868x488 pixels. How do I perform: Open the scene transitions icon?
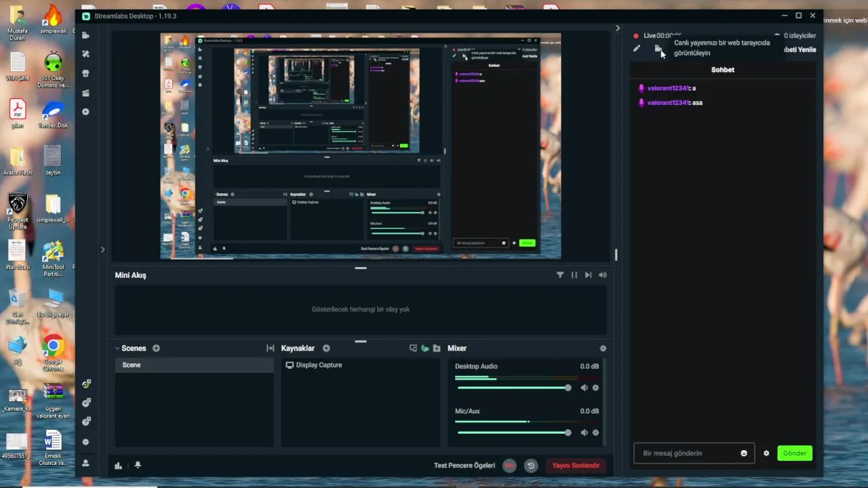(270, 348)
